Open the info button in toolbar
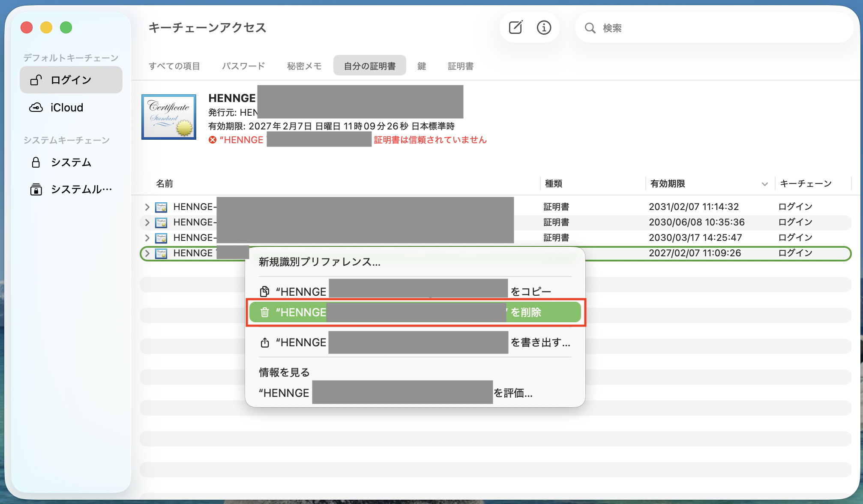This screenshot has width=863, height=504. click(544, 28)
